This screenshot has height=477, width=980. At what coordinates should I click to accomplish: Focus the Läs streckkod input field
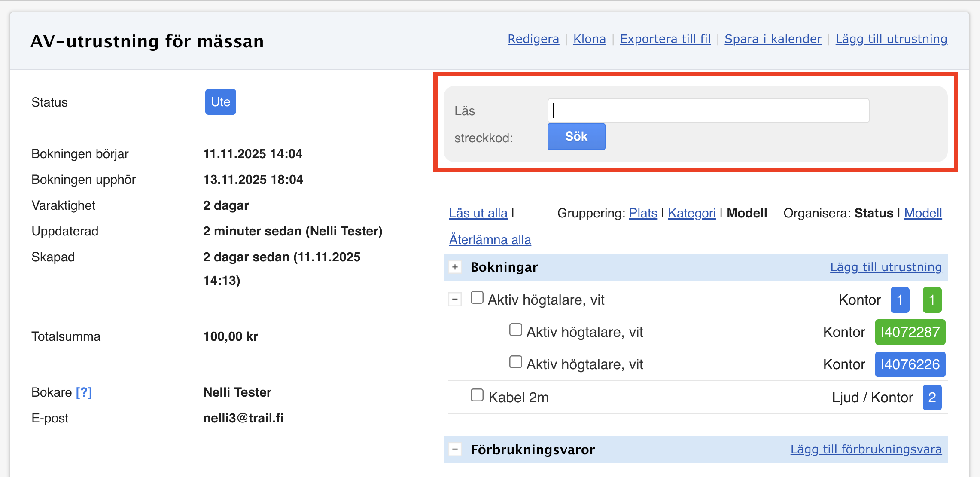pos(708,111)
